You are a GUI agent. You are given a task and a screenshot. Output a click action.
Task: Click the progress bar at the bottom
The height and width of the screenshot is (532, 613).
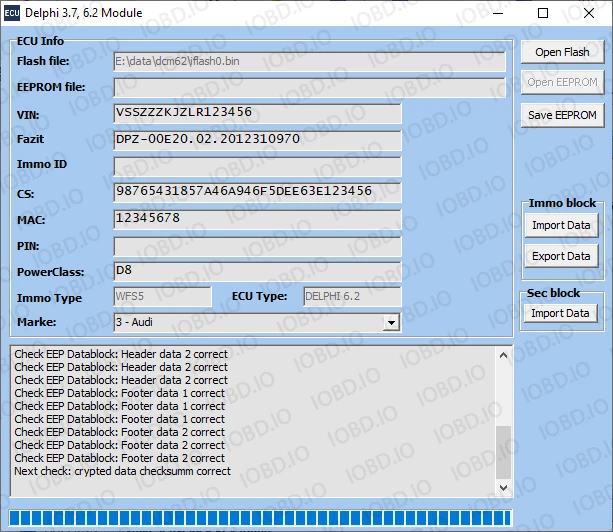(x=260, y=517)
